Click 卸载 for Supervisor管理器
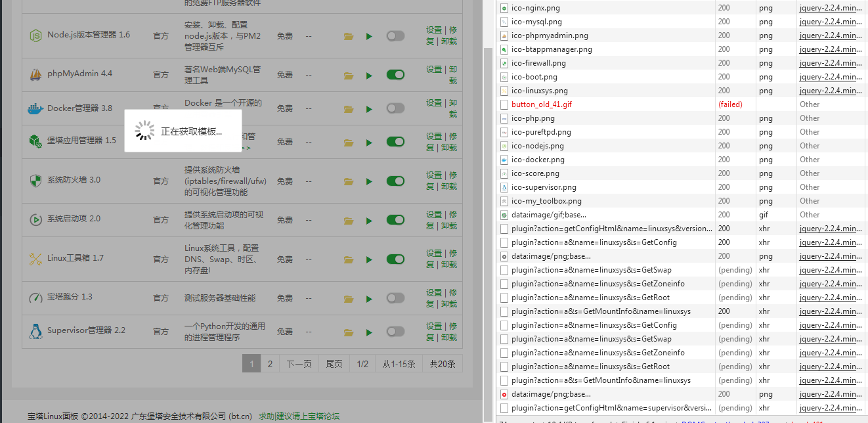This screenshot has height=423, width=868. point(449,338)
